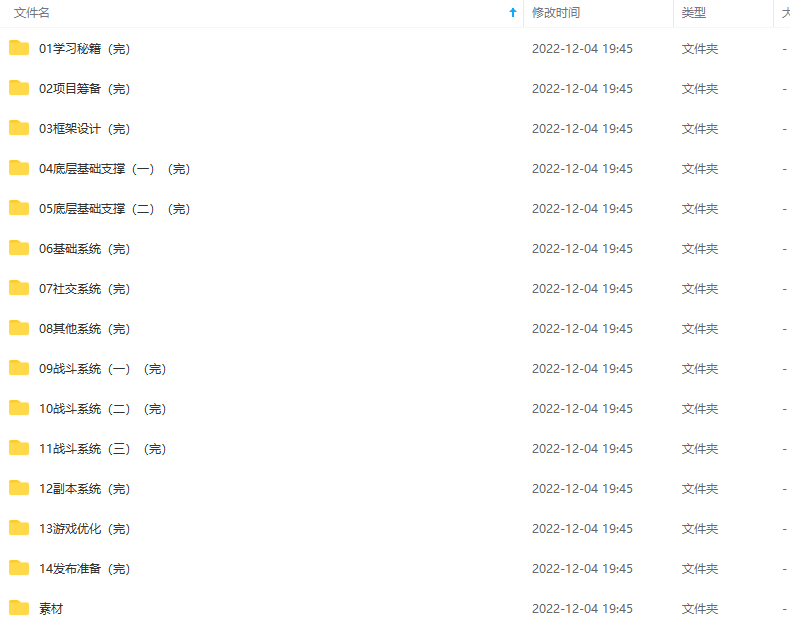The width and height of the screenshot is (790, 627).
Task: Select the 素材 folder icon
Action: [19, 608]
